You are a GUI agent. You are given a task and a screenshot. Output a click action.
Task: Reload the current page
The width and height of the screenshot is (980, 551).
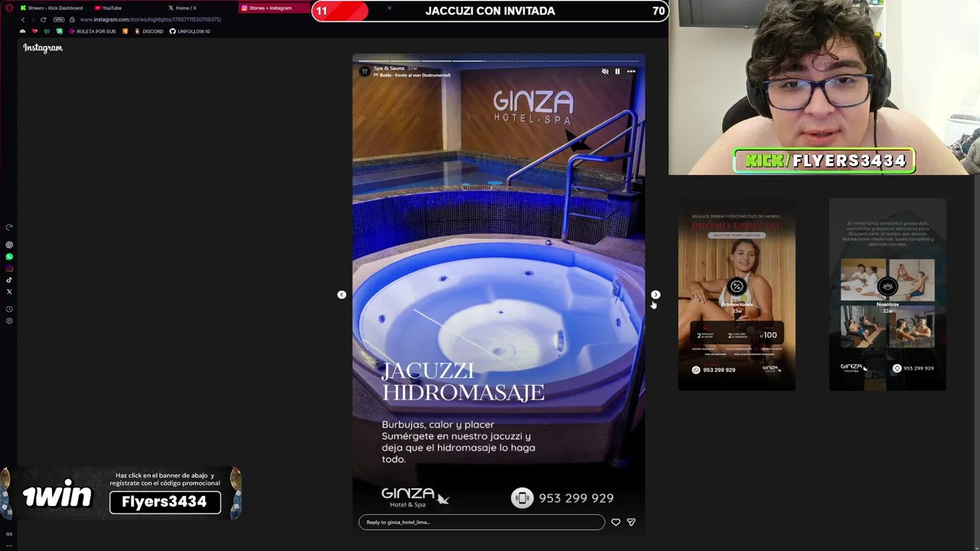coord(44,19)
